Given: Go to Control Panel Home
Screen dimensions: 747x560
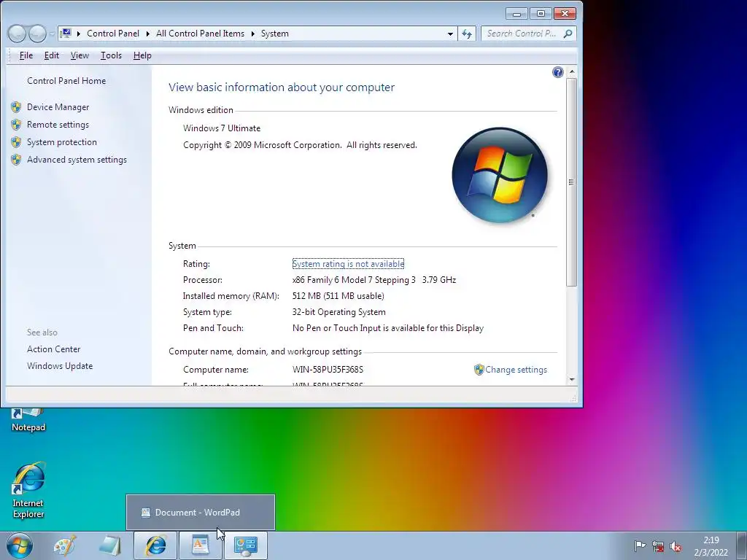Looking at the screenshot, I should pyautogui.click(x=66, y=81).
